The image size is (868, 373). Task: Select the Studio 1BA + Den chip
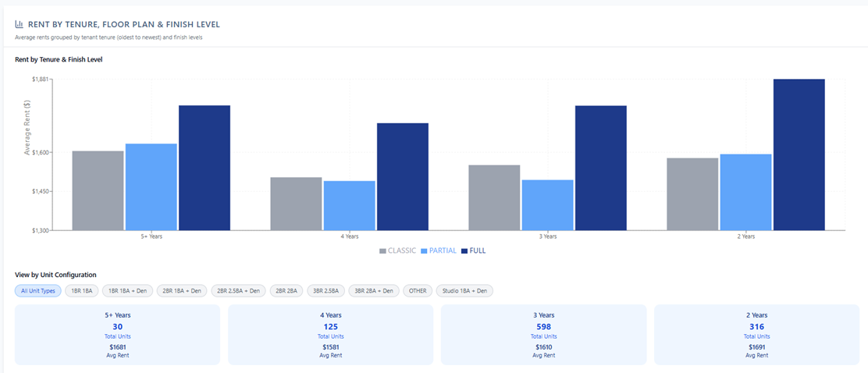pyautogui.click(x=464, y=291)
